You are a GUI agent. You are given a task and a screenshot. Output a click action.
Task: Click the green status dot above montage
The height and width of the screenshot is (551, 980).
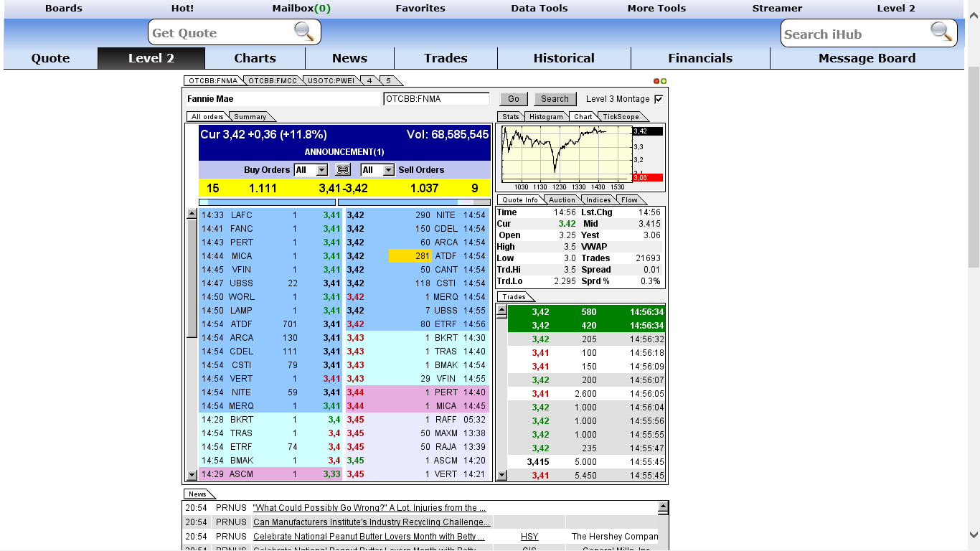(664, 81)
